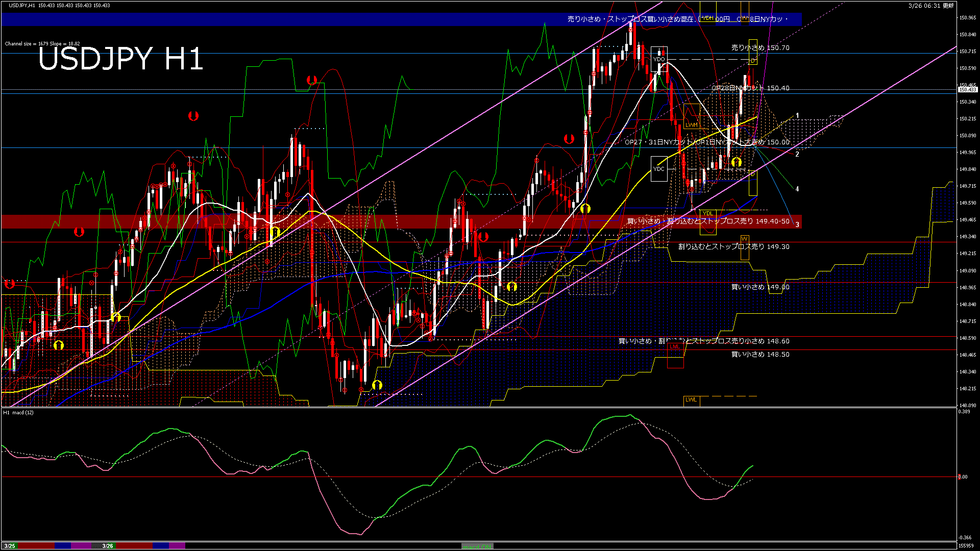Click the 3/26 date marker on timeline
The image size is (980, 551).
(108, 546)
